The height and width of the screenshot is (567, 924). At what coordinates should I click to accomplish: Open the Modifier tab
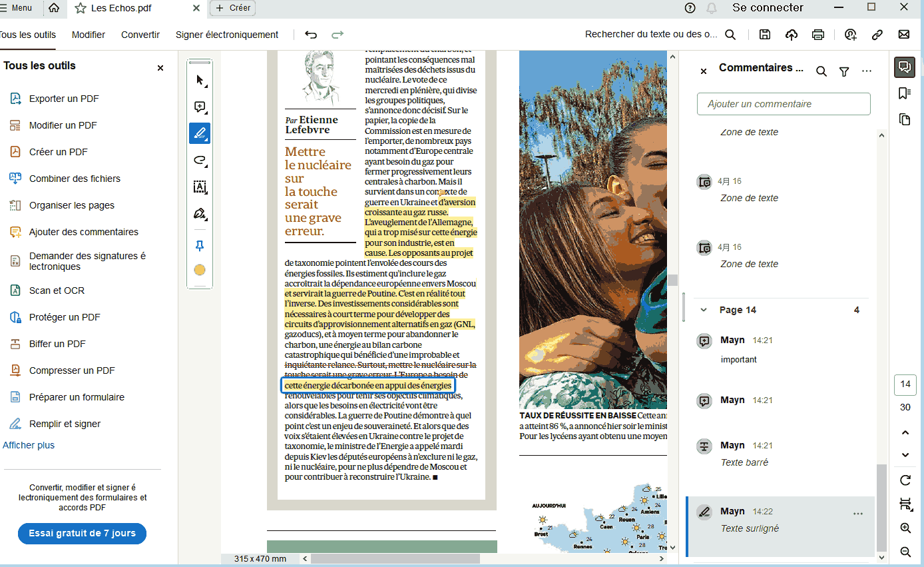click(x=89, y=35)
